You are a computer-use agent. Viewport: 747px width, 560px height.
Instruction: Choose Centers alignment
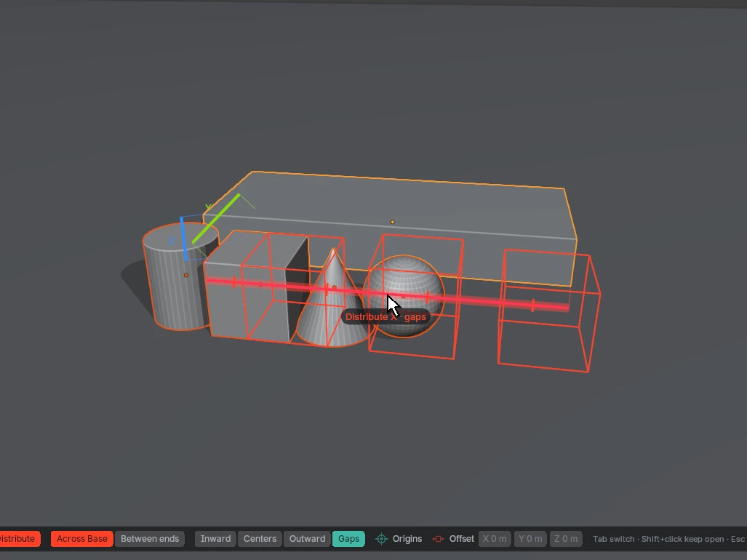coord(260,539)
